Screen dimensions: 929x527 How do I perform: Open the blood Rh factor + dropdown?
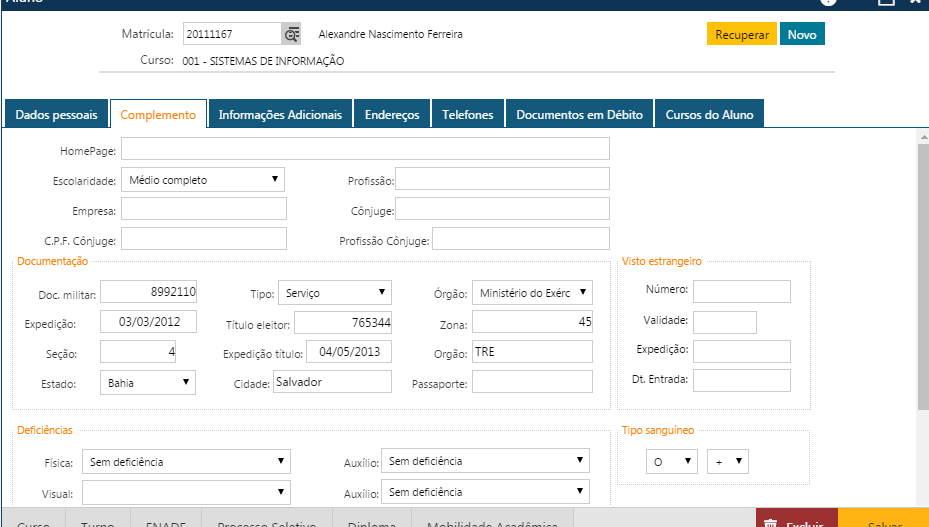point(727,461)
